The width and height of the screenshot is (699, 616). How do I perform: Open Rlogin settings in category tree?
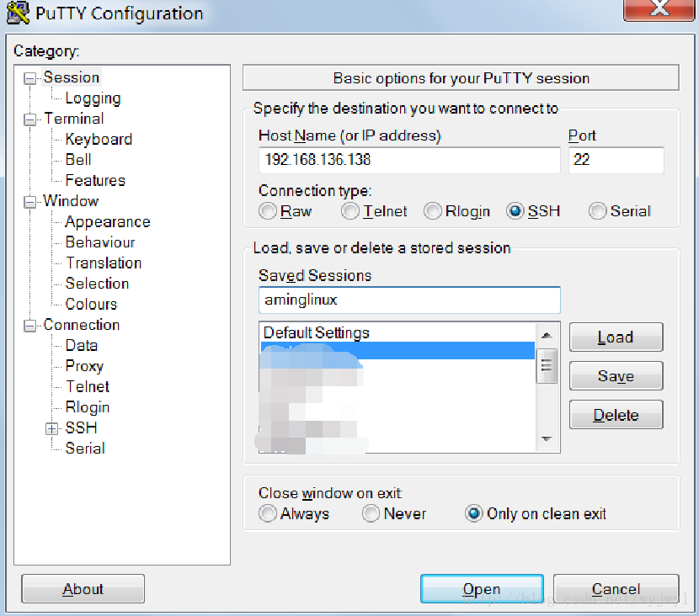[x=88, y=407]
